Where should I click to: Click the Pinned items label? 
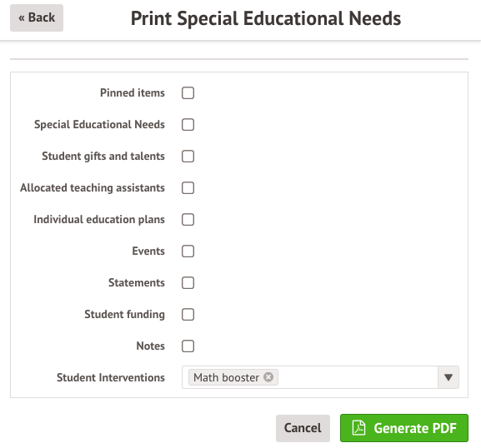point(133,93)
